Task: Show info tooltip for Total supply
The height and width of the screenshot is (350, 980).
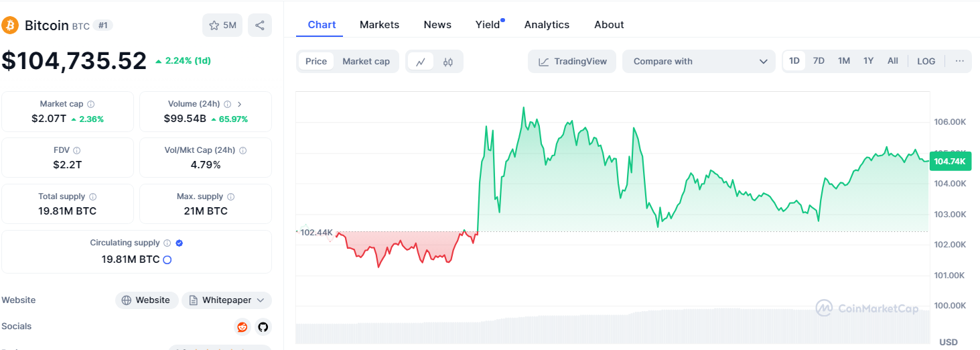Action: click(x=93, y=196)
